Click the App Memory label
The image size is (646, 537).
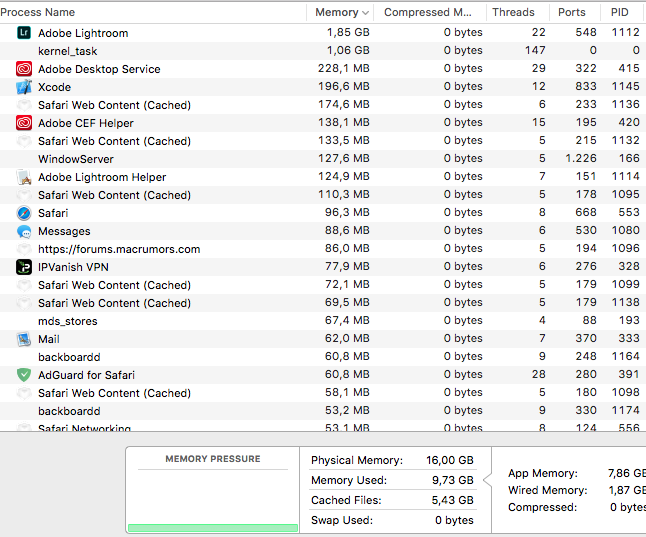pyautogui.click(x=543, y=473)
